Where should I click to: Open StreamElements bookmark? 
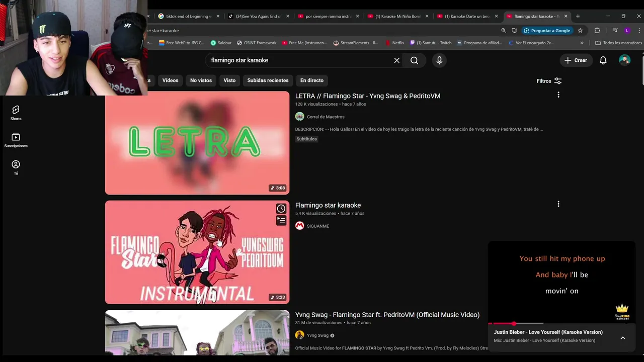pyautogui.click(x=355, y=43)
